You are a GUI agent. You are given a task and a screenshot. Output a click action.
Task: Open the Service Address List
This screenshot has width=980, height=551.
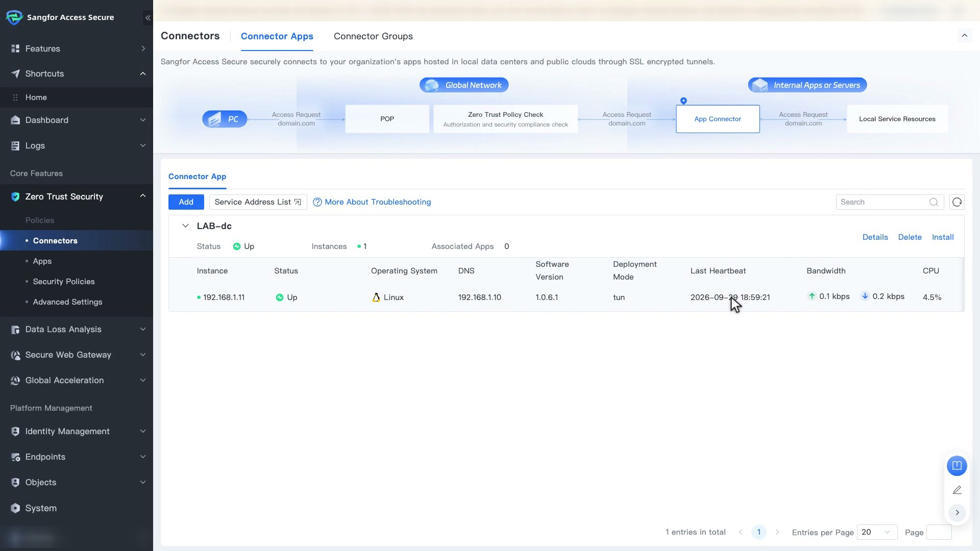tap(258, 202)
